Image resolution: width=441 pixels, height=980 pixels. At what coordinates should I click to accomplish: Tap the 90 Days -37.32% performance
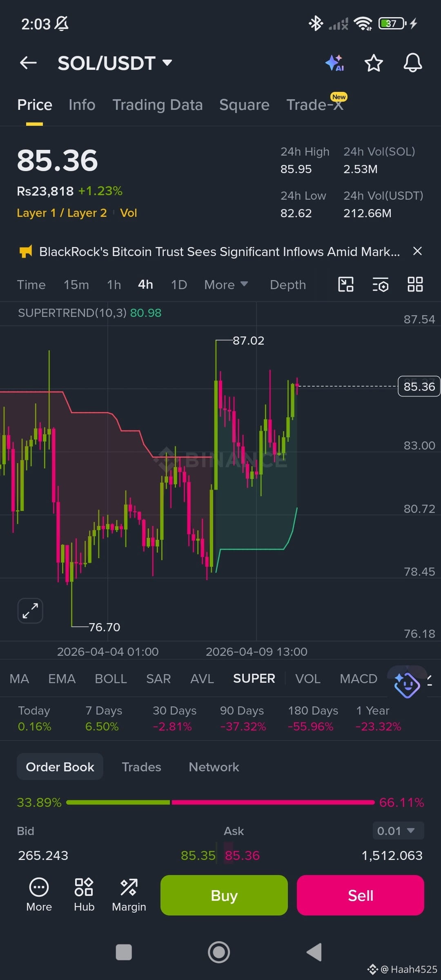pyautogui.click(x=243, y=719)
